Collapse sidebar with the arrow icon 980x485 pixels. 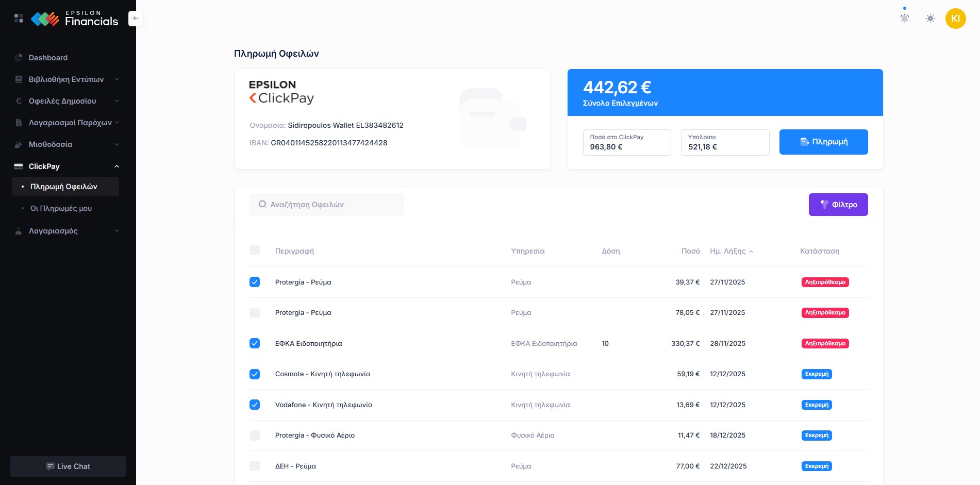136,18
